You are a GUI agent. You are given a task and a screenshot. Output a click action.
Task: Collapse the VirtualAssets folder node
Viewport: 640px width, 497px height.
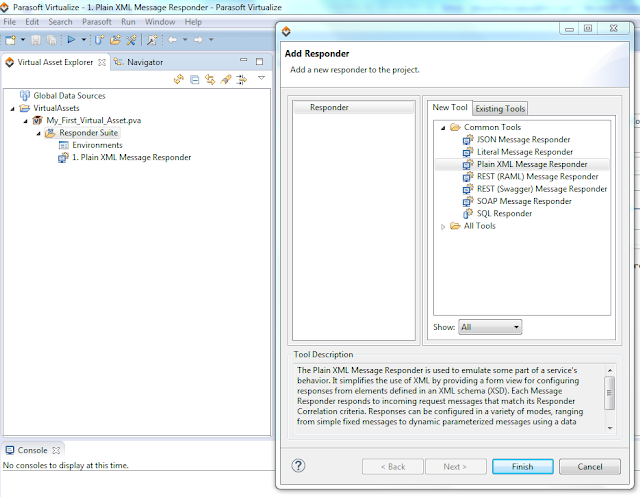coord(12,109)
